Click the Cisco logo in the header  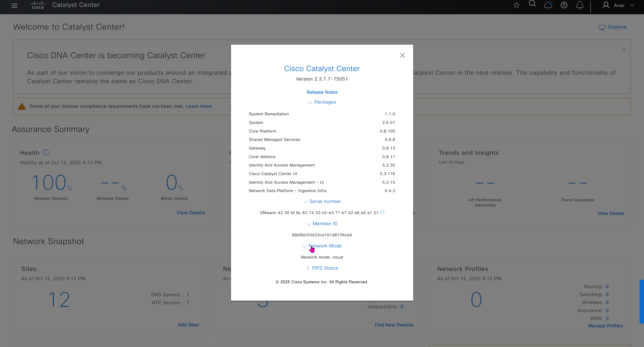(38, 5)
